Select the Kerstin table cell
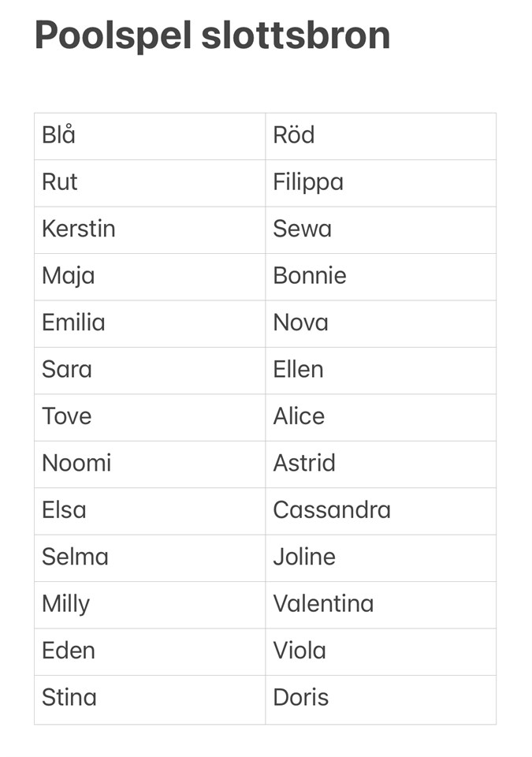The height and width of the screenshot is (757, 532). (x=79, y=229)
